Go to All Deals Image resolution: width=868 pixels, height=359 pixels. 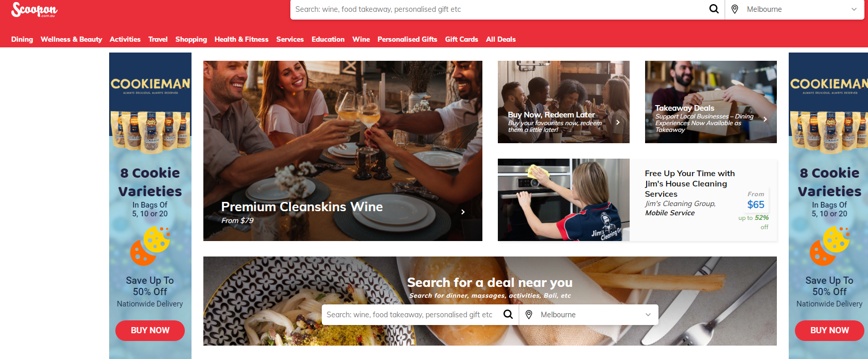click(501, 39)
